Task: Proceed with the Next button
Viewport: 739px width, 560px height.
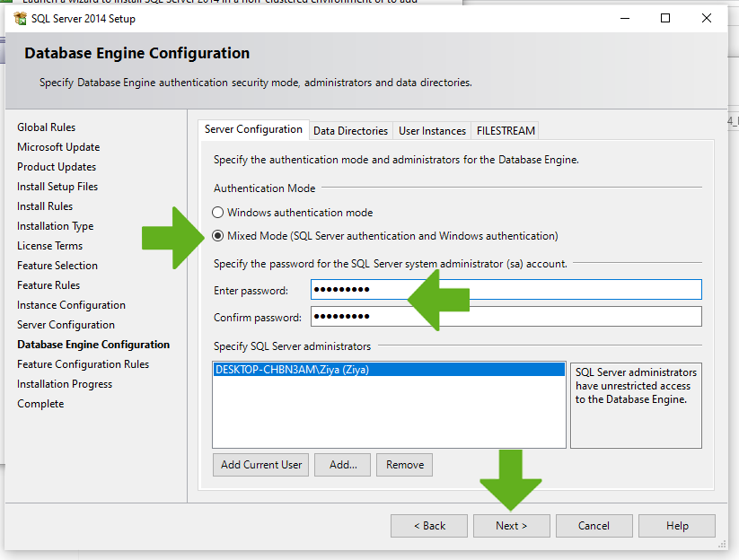Action: tap(511, 526)
